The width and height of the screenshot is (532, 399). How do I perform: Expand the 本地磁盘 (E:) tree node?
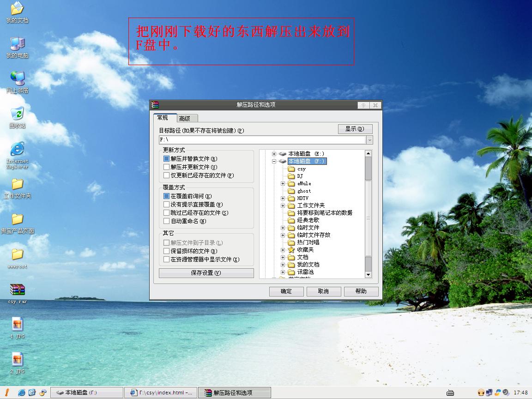point(274,154)
